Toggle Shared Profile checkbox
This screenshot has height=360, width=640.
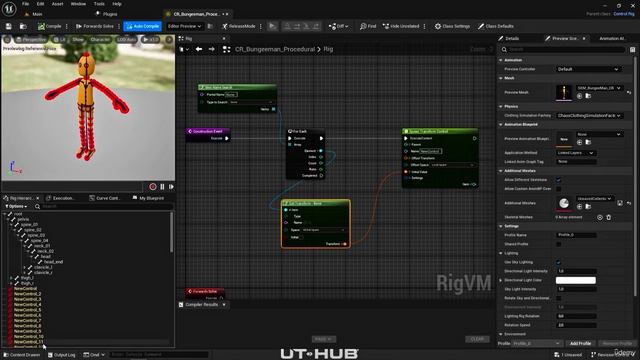(x=558, y=244)
